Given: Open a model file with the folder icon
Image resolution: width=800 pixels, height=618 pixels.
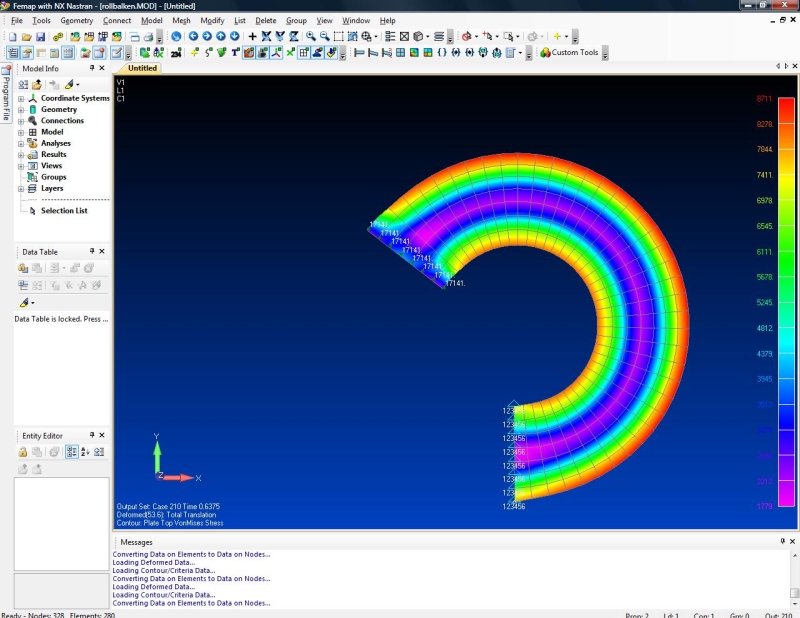Looking at the screenshot, I should [27, 36].
